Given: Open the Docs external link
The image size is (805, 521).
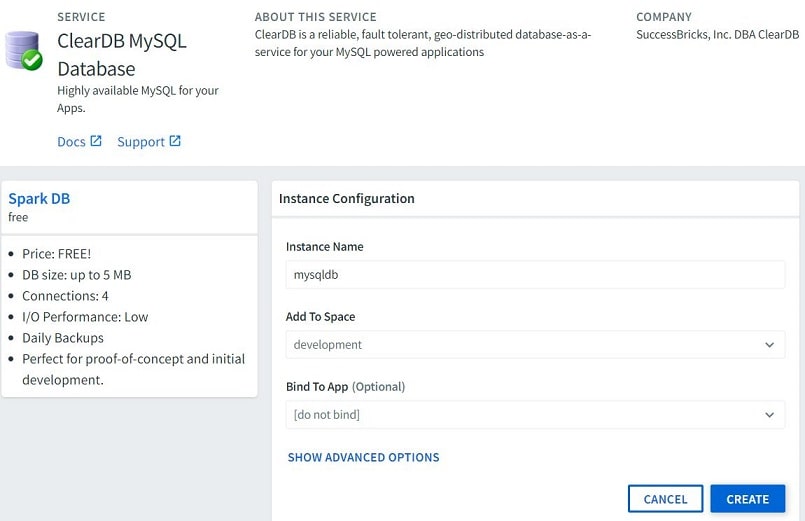Looking at the screenshot, I should pos(79,142).
